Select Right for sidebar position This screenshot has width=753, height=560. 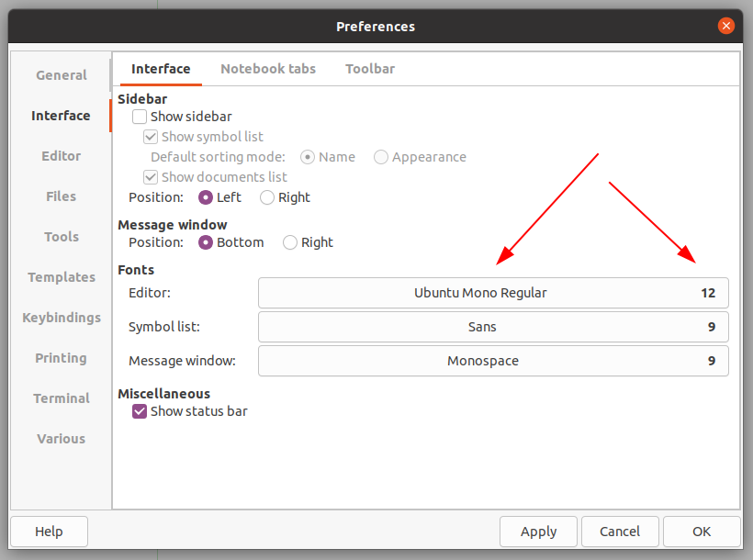click(267, 197)
